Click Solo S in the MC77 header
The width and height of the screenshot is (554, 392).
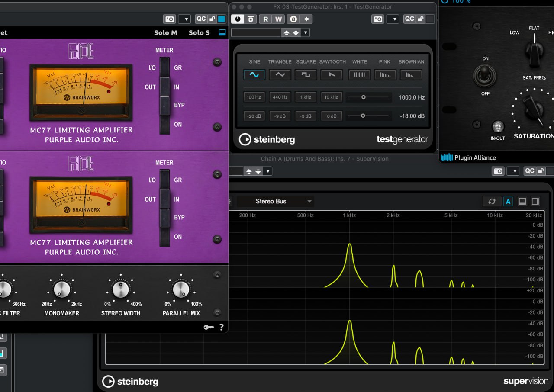coord(199,32)
